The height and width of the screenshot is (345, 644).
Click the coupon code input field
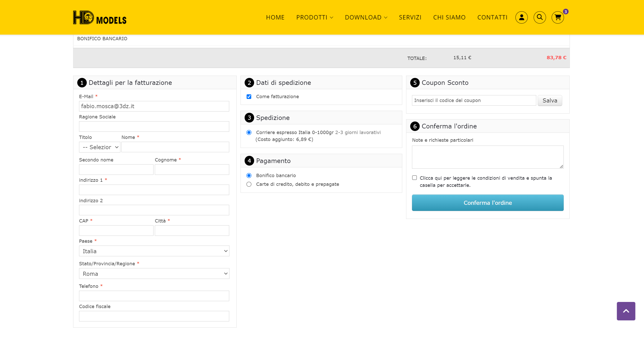pyautogui.click(x=474, y=100)
